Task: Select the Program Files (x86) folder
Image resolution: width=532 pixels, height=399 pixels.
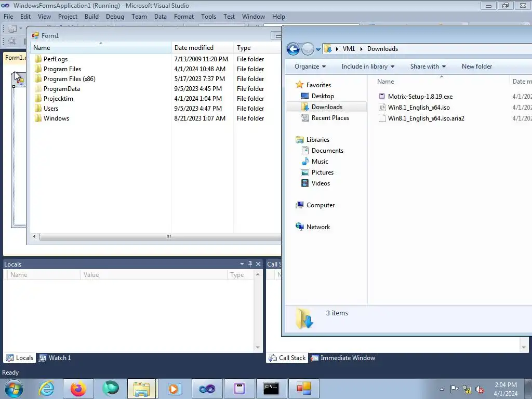Action: coord(69,79)
